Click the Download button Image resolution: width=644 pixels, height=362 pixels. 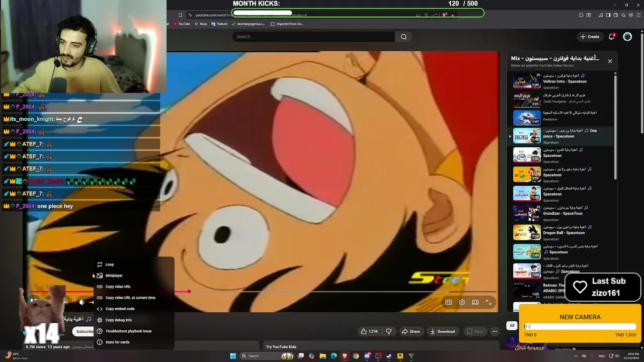tap(443, 331)
